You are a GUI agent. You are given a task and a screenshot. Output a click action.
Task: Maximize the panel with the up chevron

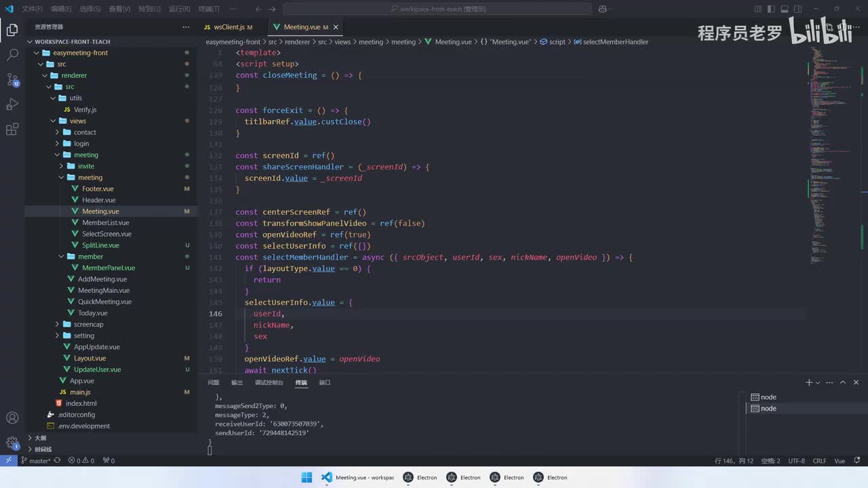click(x=844, y=382)
